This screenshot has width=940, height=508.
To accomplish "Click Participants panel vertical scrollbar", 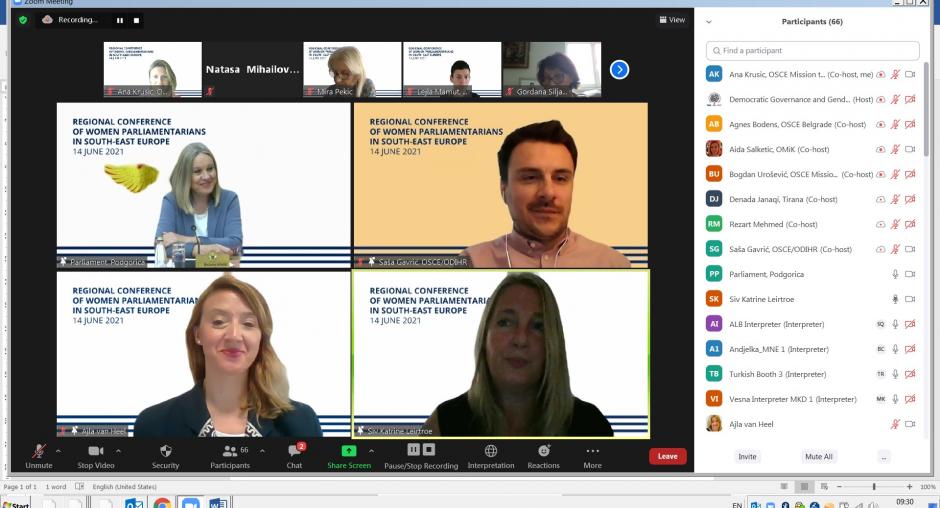I will pos(926,108).
